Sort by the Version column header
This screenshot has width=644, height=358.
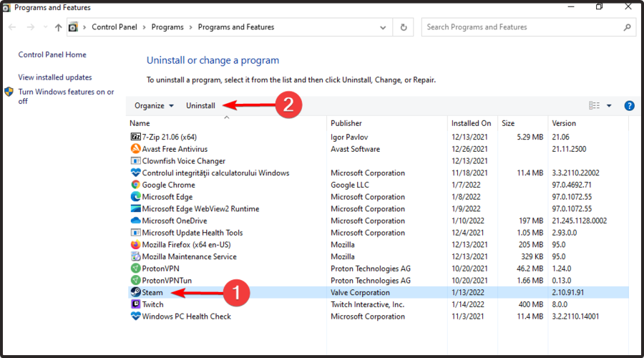tap(564, 123)
